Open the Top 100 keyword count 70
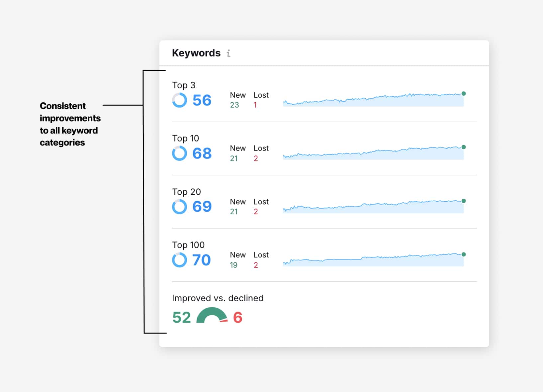 point(202,260)
